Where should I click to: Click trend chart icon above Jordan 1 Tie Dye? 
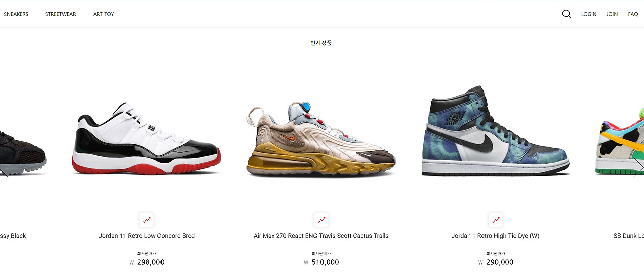(x=496, y=220)
